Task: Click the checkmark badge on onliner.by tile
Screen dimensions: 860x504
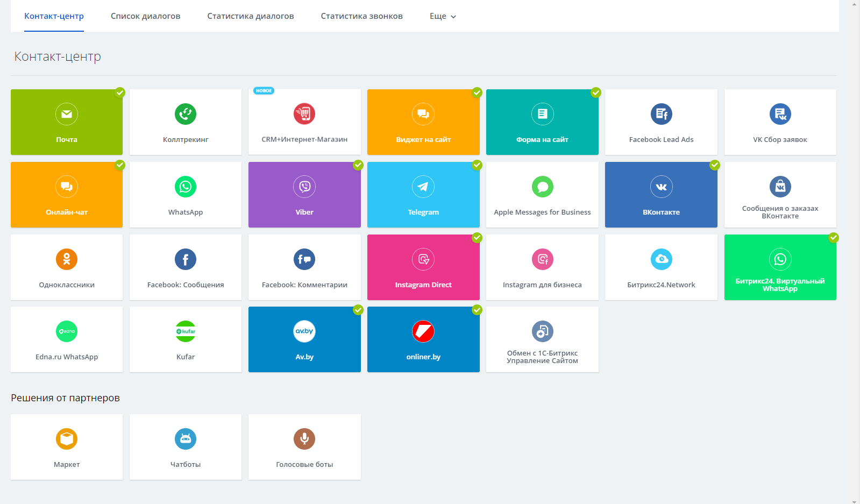Action: click(477, 310)
